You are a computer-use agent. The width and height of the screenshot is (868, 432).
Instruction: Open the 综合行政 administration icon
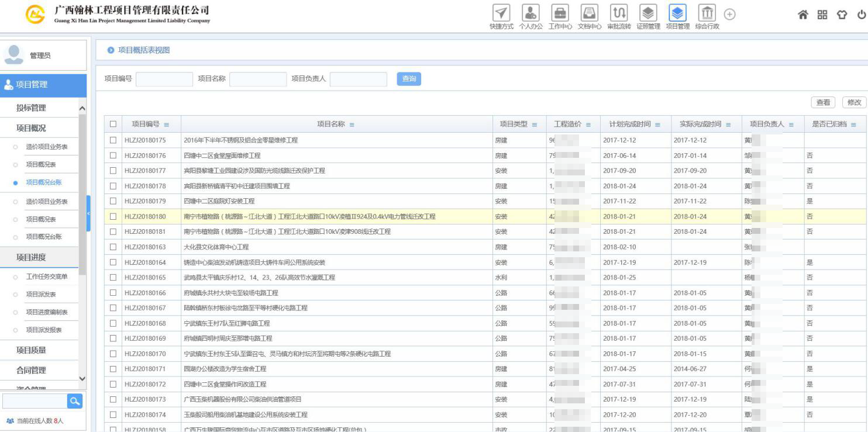coord(707,13)
